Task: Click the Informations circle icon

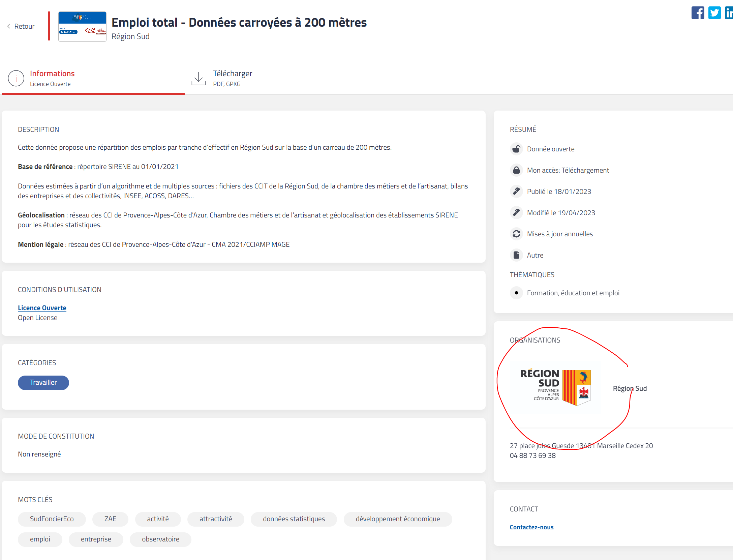Action: click(16, 78)
